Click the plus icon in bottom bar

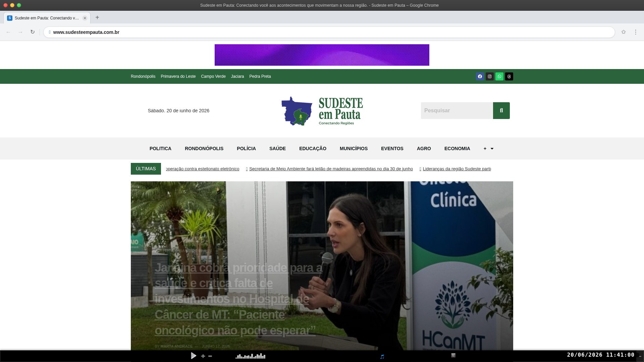(203, 356)
